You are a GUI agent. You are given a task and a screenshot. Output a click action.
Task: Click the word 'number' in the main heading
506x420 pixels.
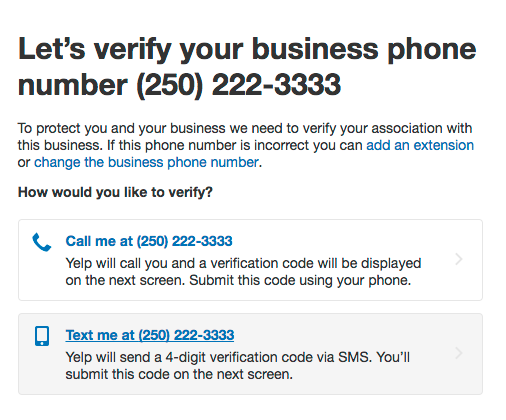(73, 85)
